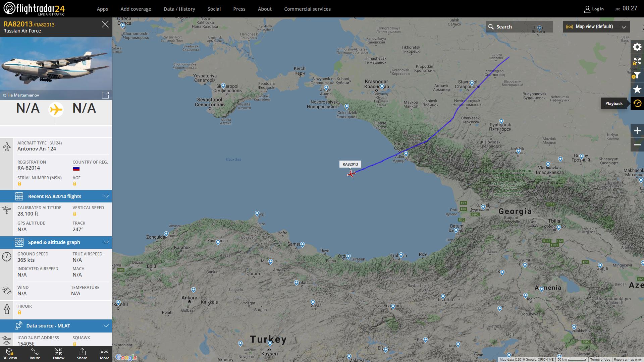Start Playback with the clock icon
The width and height of the screenshot is (644, 362).
[x=637, y=103]
